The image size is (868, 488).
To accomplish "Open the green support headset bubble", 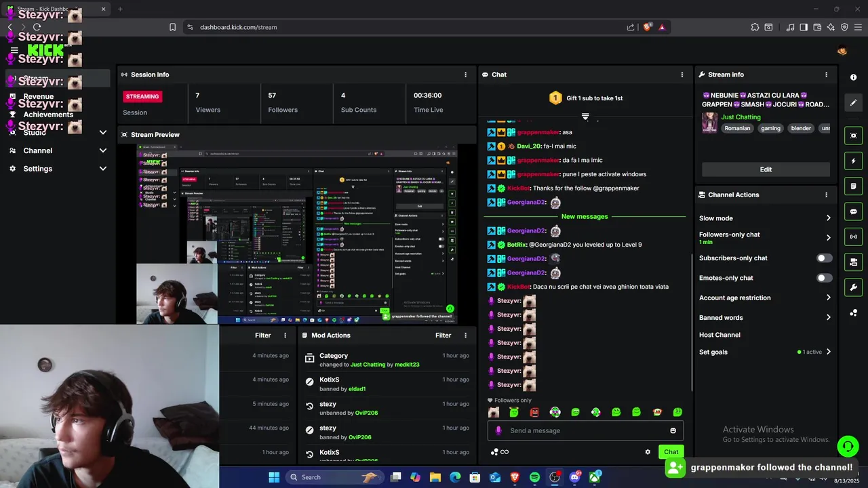I will click(848, 446).
